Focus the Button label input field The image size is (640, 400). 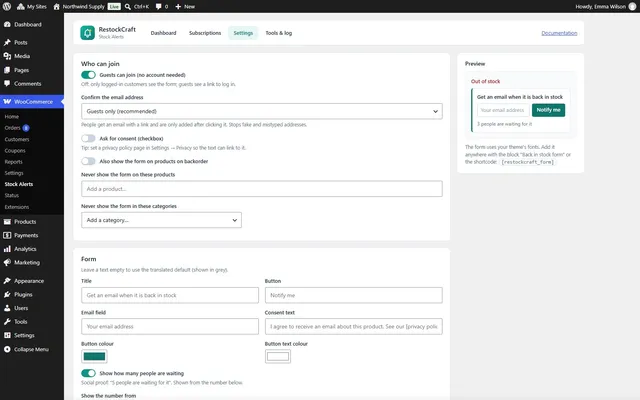click(353, 295)
